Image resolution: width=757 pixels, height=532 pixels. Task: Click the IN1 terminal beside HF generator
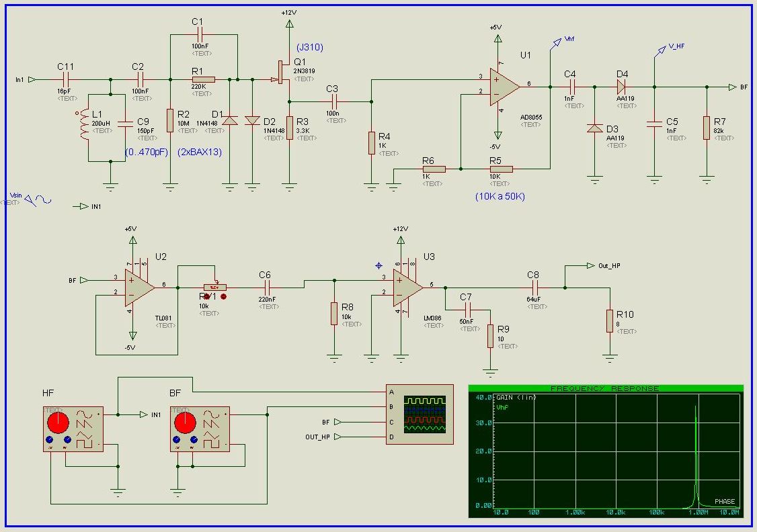click(x=143, y=414)
